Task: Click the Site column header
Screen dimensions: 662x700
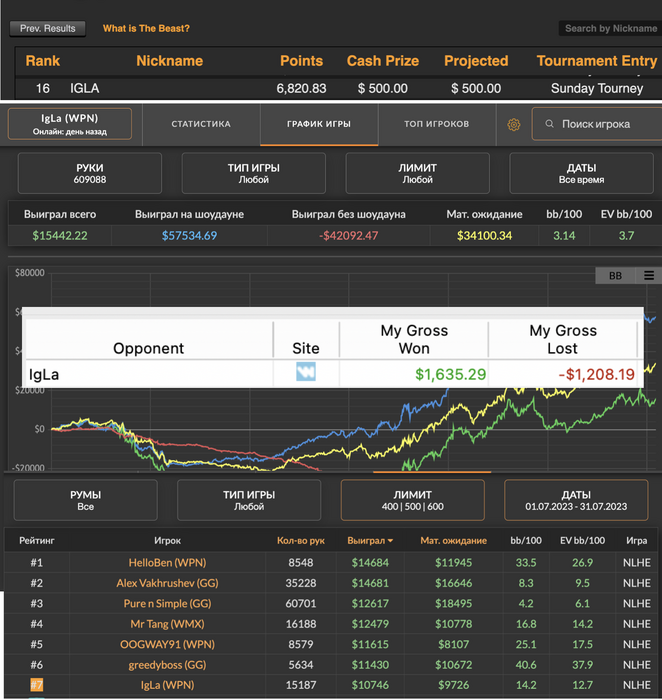Action: 306,348
